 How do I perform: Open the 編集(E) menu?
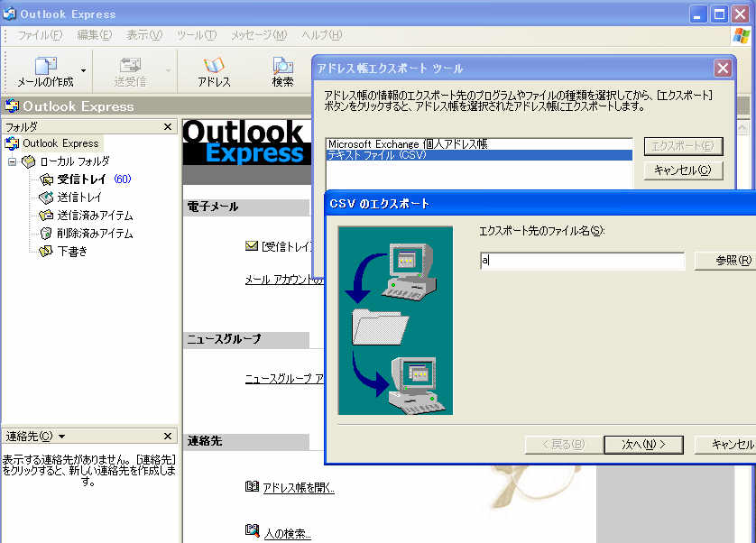coord(95,35)
